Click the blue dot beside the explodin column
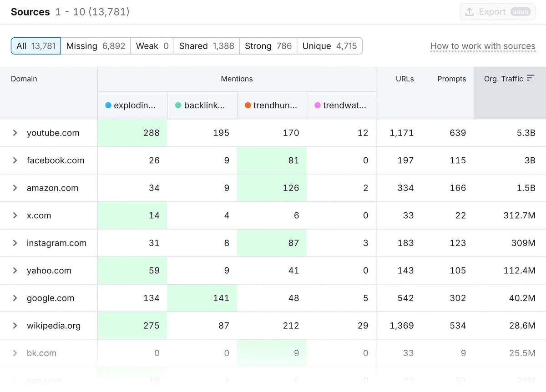This screenshot has height=392, width=546. click(108, 105)
